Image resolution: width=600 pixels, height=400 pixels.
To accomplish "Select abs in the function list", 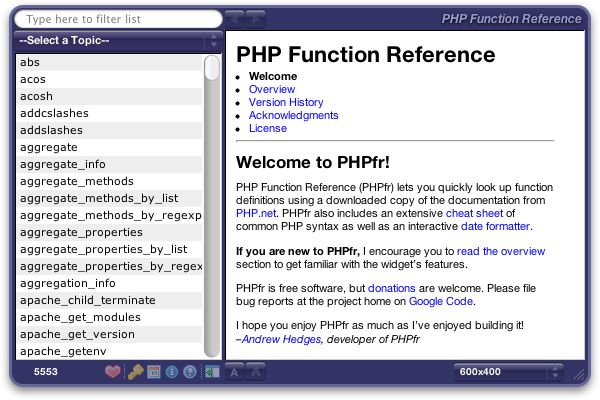I will pyautogui.click(x=109, y=62).
